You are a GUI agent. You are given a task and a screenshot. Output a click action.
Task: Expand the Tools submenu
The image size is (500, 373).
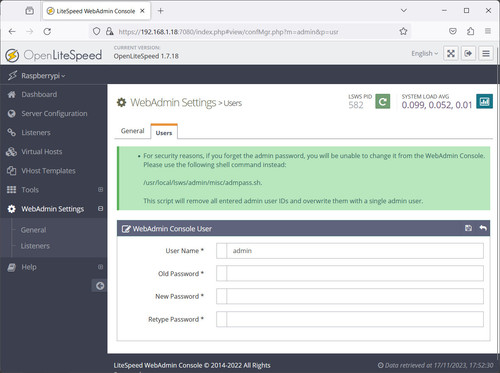100,189
